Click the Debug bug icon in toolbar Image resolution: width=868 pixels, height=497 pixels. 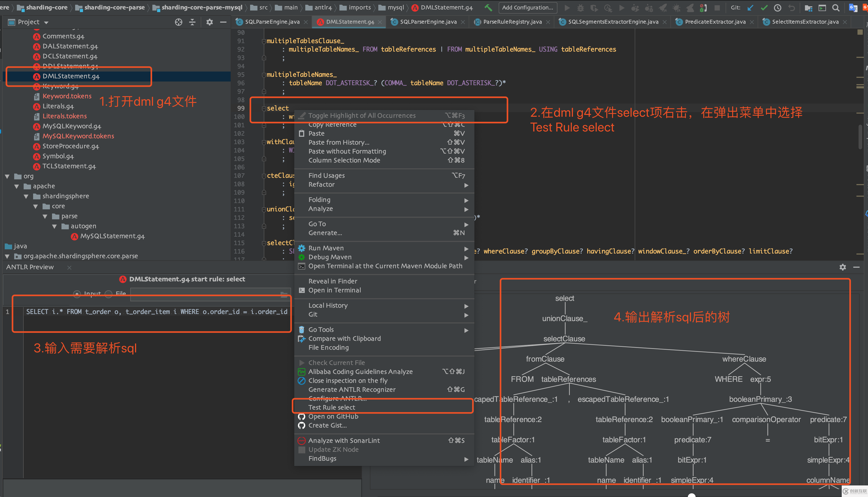click(580, 8)
